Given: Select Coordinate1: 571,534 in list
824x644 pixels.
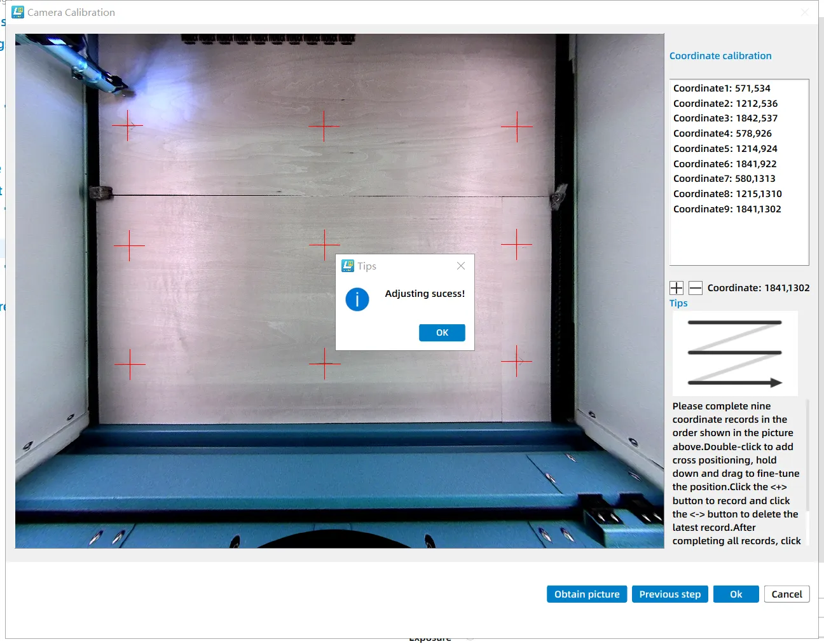Looking at the screenshot, I should click(722, 88).
